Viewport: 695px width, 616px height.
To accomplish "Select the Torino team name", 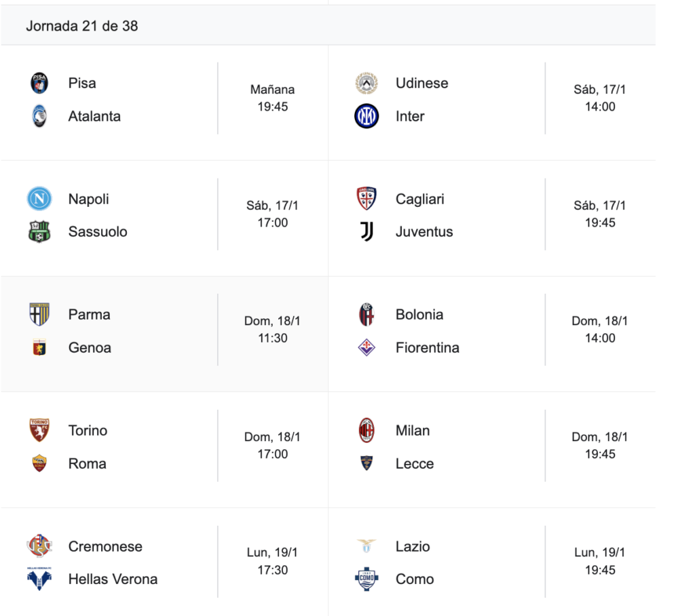I will [x=88, y=431].
